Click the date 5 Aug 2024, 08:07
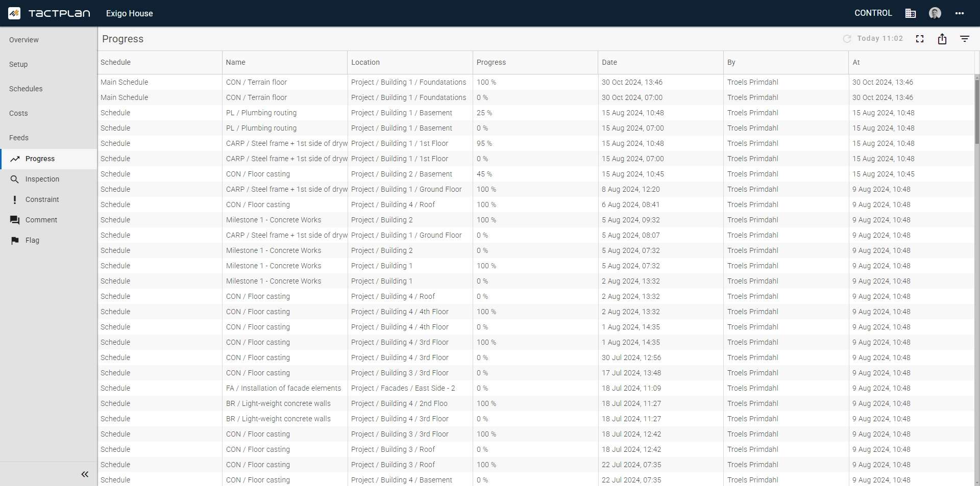This screenshot has width=980, height=486. pyautogui.click(x=631, y=235)
